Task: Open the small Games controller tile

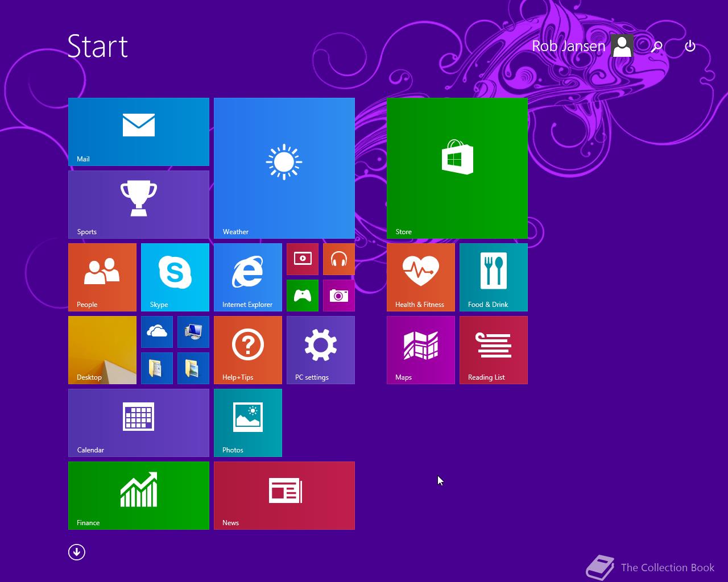Action: click(303, 296)
